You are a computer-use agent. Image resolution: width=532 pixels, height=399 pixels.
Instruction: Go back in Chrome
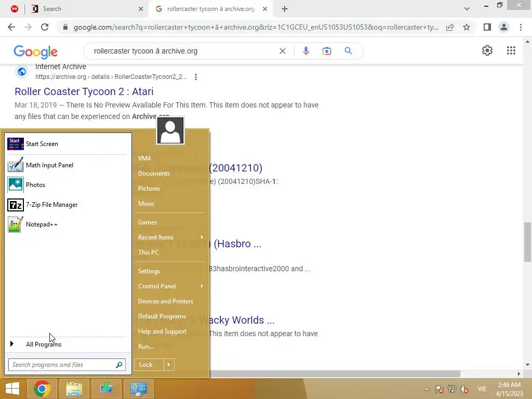(x=11, y=27)
